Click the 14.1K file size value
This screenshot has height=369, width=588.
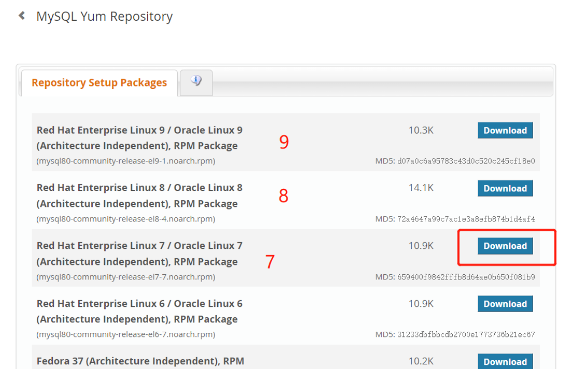[421, 188]
